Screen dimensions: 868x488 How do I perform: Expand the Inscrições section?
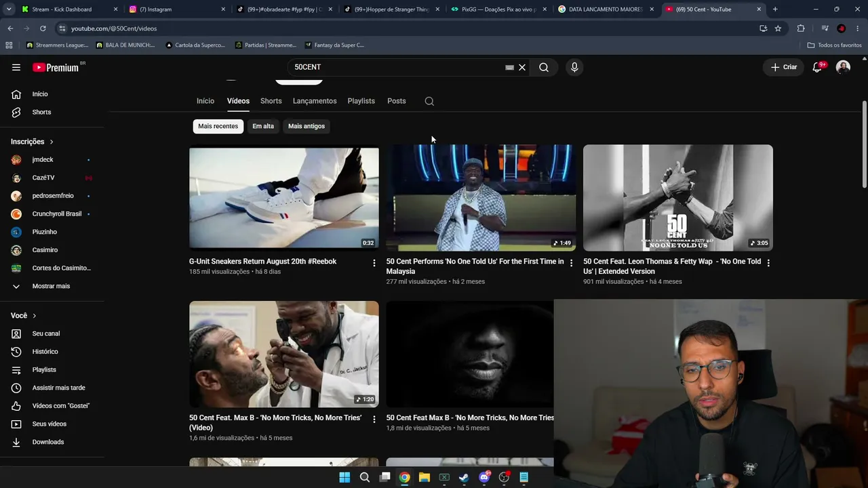point(33,142)
